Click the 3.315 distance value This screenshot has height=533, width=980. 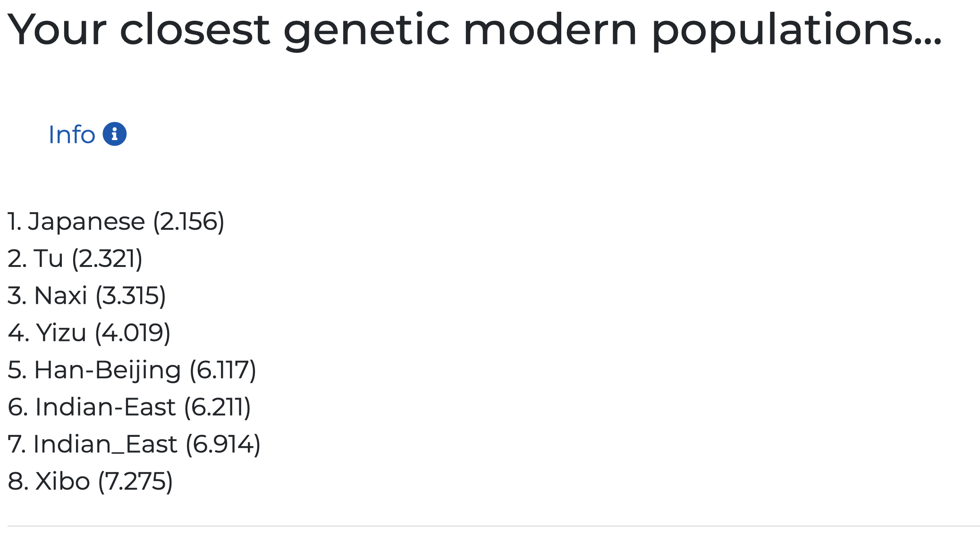coord(131,296)
